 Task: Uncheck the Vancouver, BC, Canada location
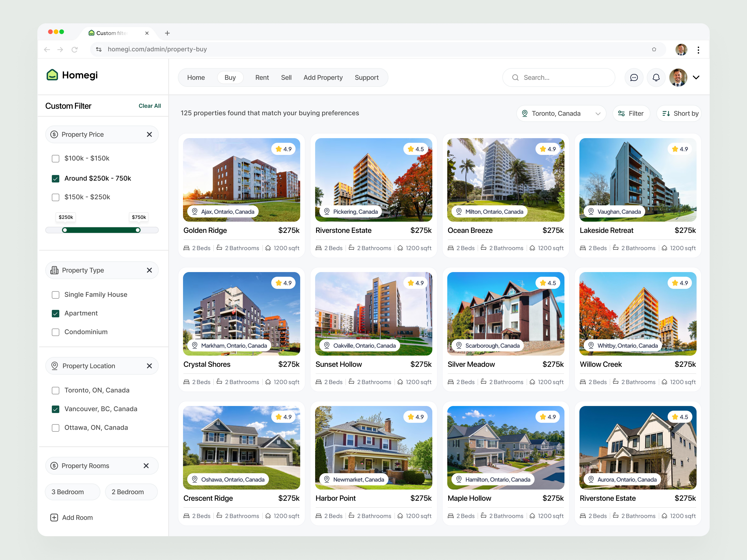point(55,409)
